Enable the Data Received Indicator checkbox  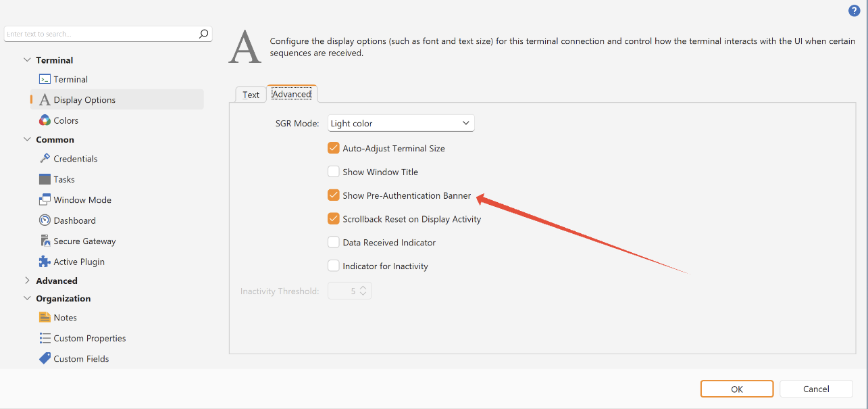(334, 242)
